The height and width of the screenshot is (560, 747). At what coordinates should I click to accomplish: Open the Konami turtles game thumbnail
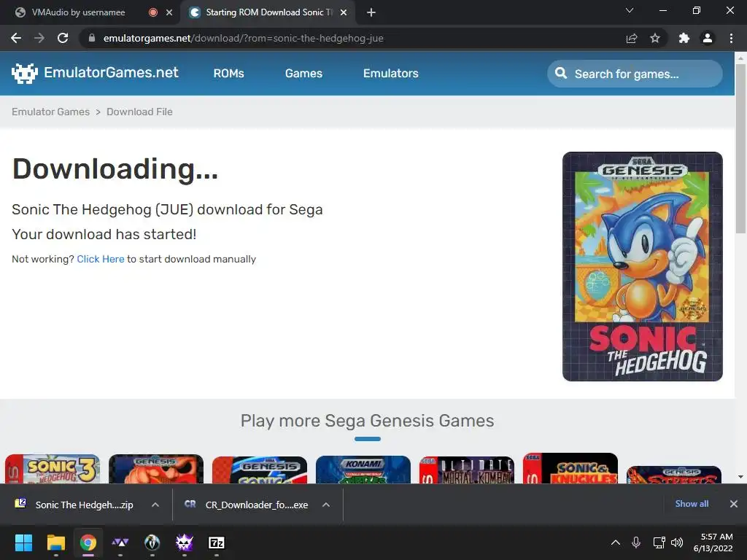click(x=363, y=470)
